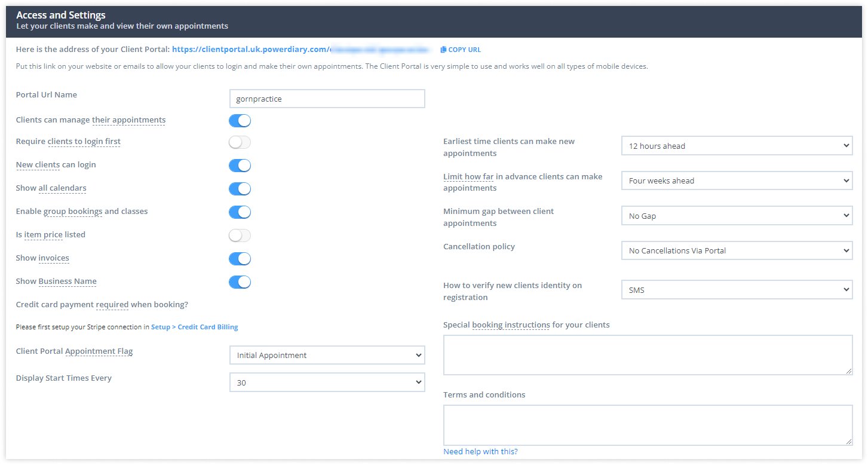
Task: Click into the Portal Url Name field
Action: click(x=327, y=99)
